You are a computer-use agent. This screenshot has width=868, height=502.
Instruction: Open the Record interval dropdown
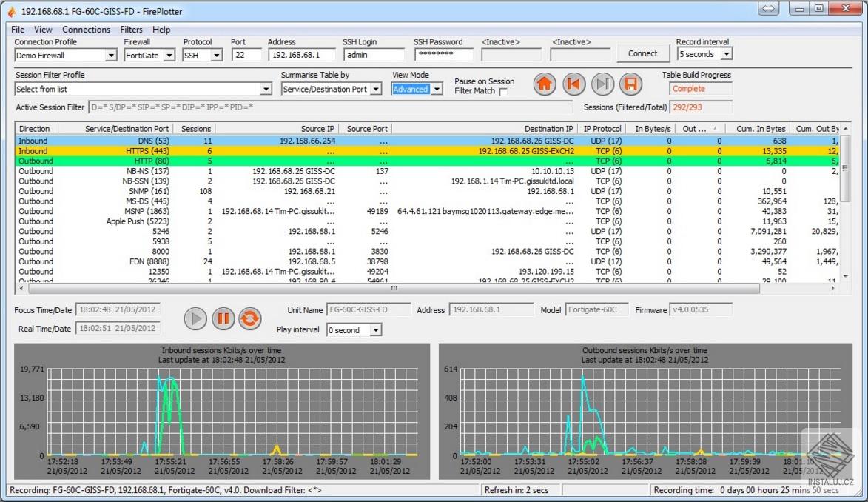[726, 54]
